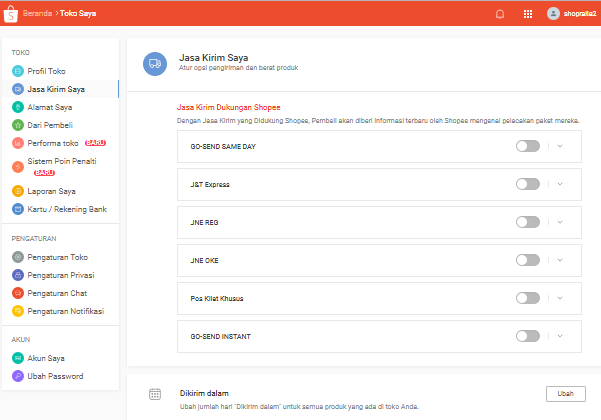Click the Jasa Kirim Saya sidebar icon
Screen dimensions: 601x420
coord(18,89)
